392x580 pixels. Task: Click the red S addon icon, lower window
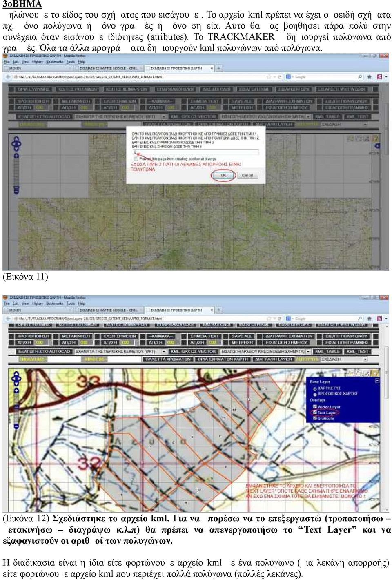point(379,319)
